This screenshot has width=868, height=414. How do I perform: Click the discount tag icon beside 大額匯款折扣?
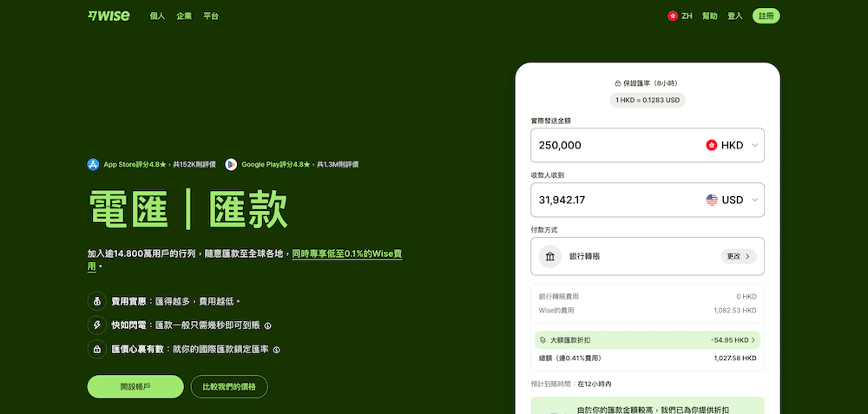point(544,340)
